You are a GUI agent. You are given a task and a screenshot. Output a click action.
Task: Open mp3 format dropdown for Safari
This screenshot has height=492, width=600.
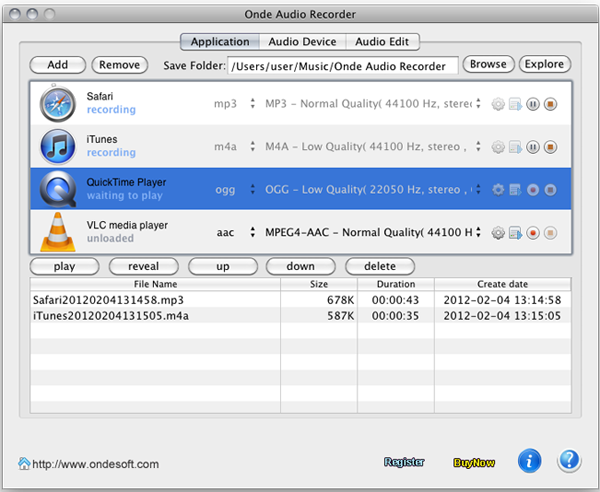click(x=233, y=104)
